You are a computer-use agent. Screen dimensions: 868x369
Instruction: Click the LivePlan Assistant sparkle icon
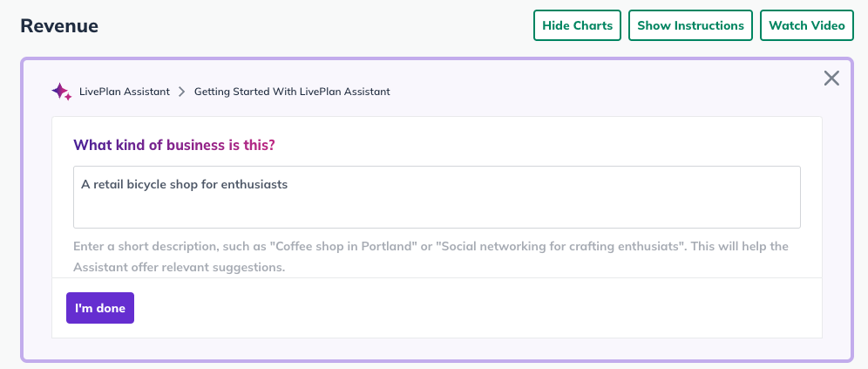point(62,92)
